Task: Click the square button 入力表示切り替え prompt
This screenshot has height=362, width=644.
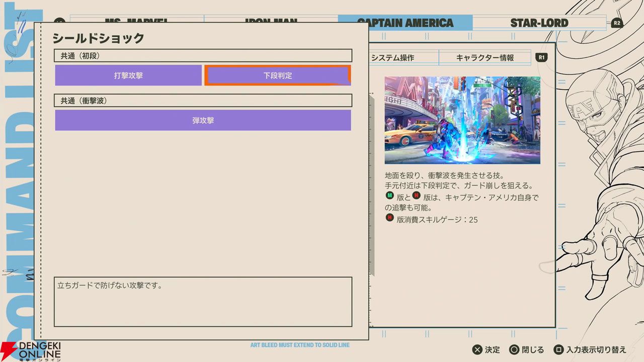Action: pos(590,350)
